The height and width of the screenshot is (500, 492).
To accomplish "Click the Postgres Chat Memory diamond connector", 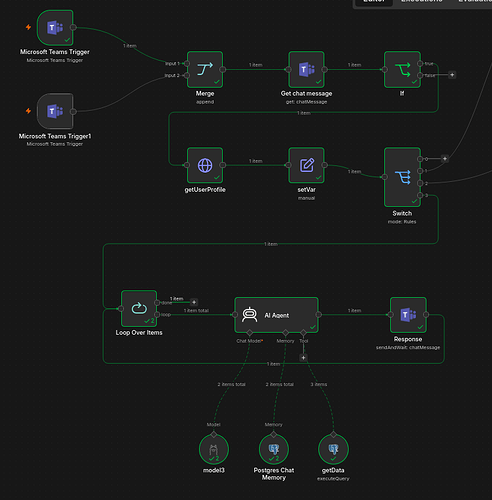I will tap(274, 434).
